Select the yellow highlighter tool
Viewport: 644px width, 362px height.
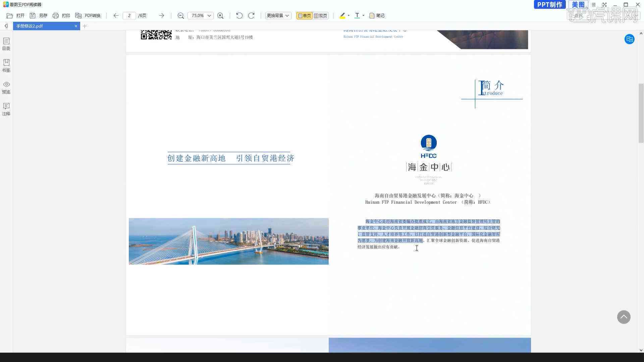pyautogui.click(x=342, y=15)
